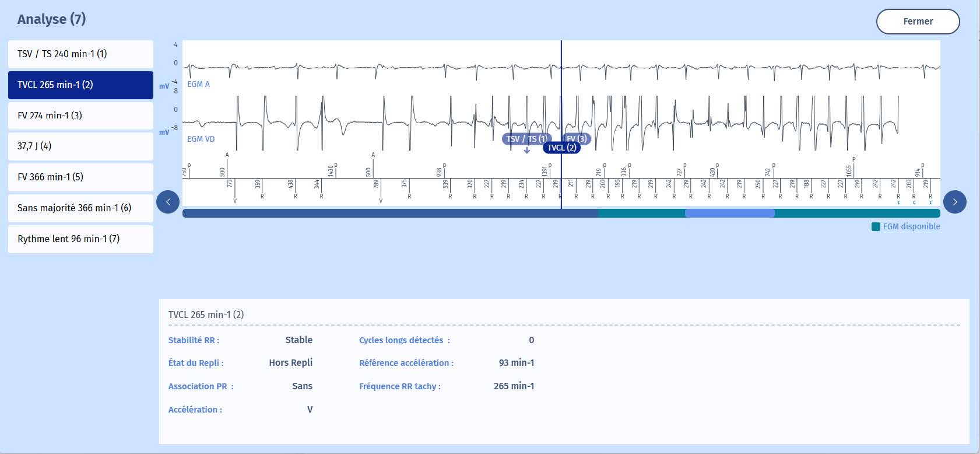Click the right arrow to scroll EGM forward

coord(954,202)
